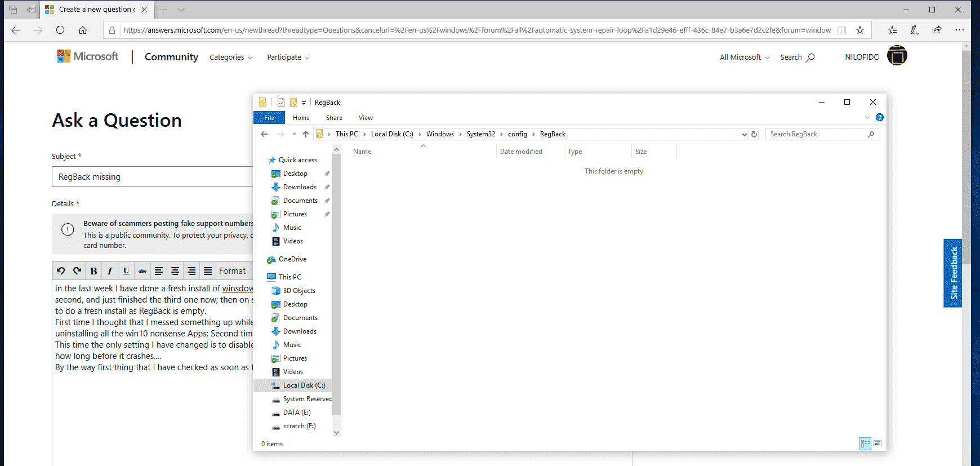Open address bar history dropdown

pyautogui.click(x=744, y=134)
